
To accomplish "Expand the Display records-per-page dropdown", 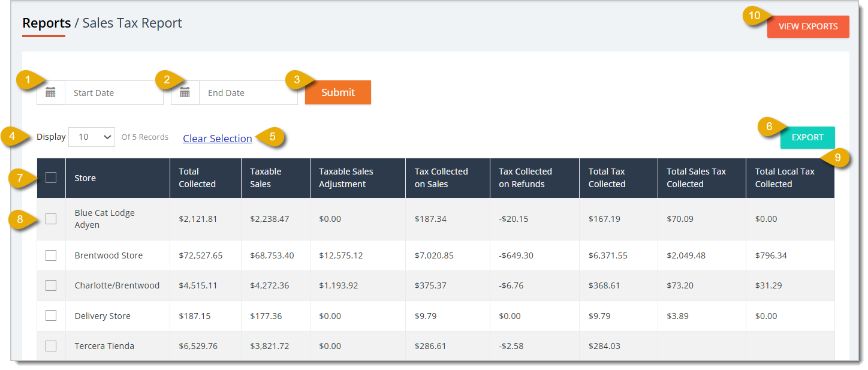I will (x=92, y=137).
